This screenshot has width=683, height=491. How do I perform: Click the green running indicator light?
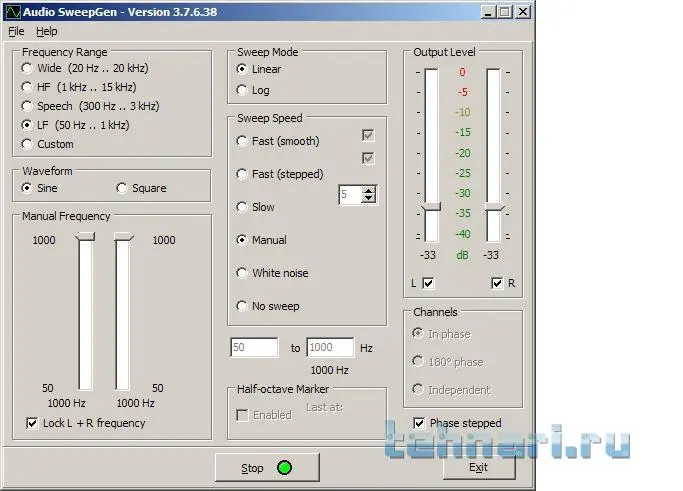tap(284, 468)
